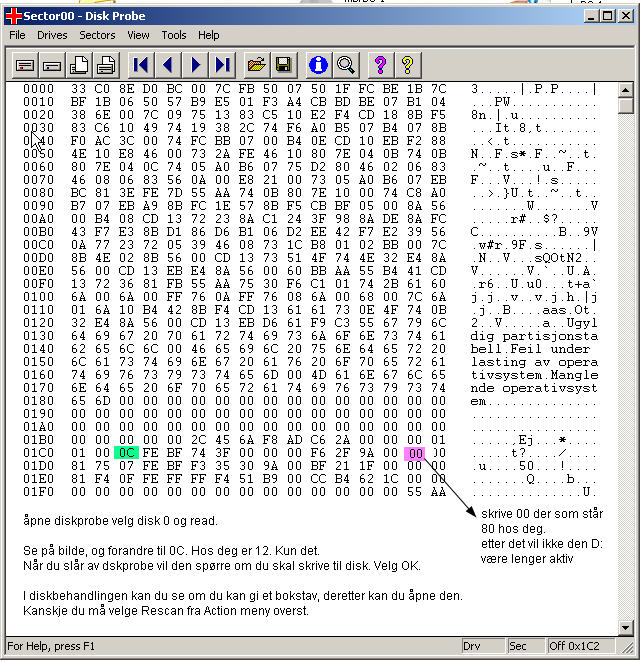Open the View menu
This screenshot has height=662, width=643.
[138, 35]
